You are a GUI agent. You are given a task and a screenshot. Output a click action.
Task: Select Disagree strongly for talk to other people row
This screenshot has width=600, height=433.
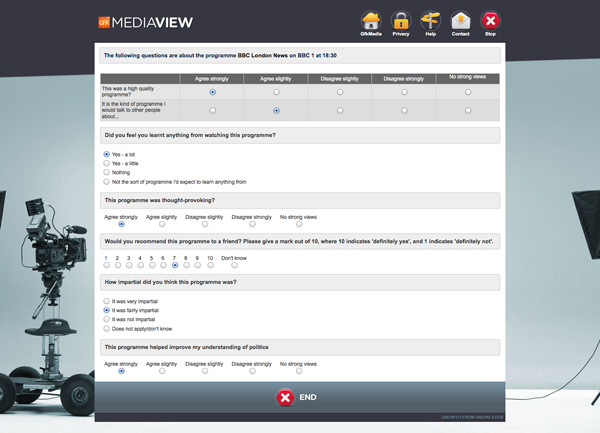(404, 111)
